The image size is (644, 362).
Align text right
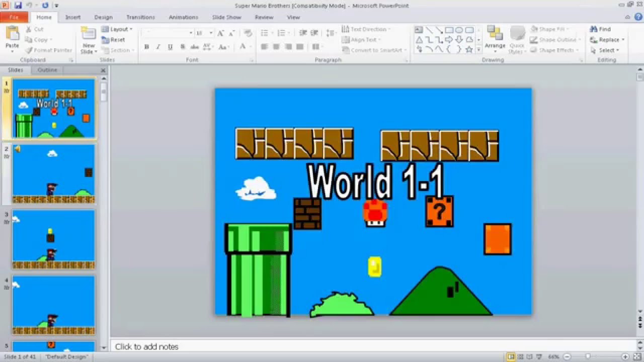click(288, 47)
